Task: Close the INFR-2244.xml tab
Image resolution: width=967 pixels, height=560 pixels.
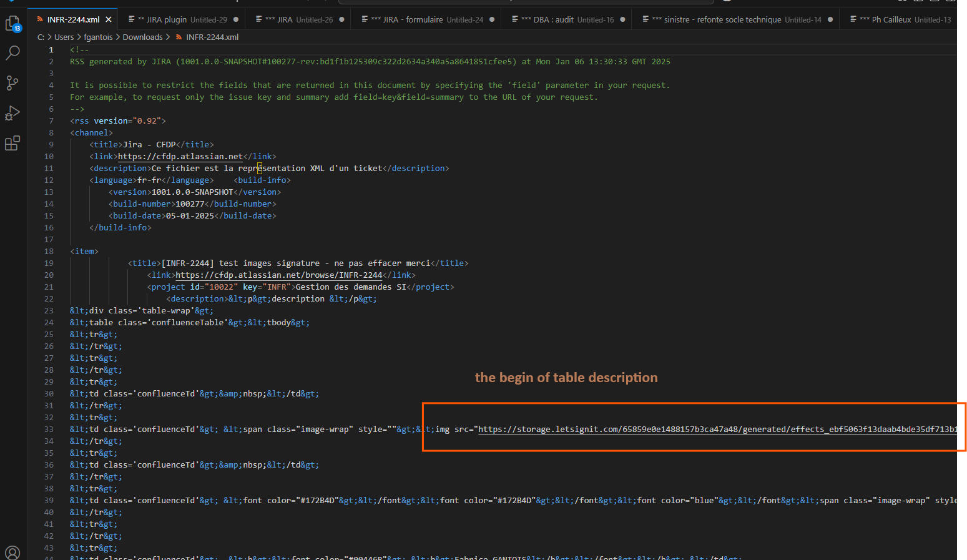Action: click(x=108, y=19)
